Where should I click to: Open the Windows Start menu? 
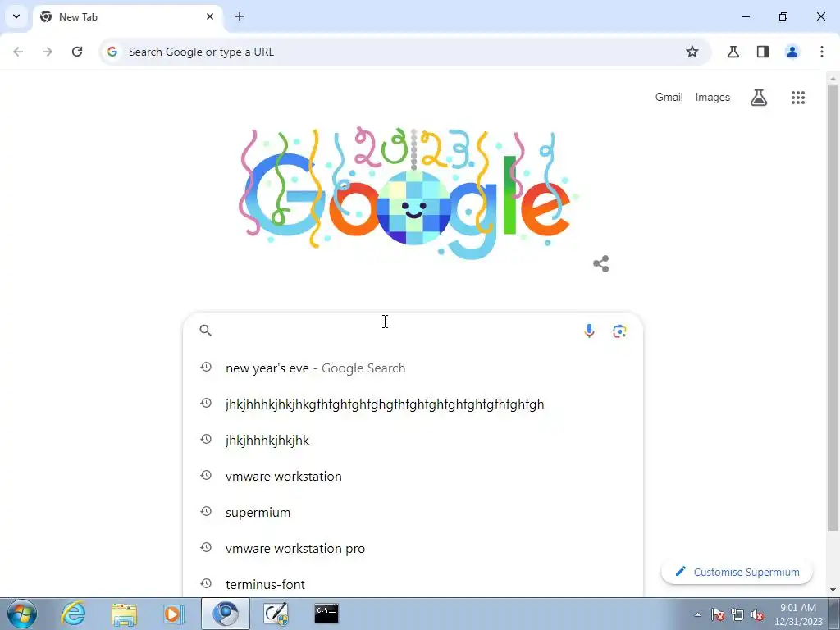tap(21, 614)
